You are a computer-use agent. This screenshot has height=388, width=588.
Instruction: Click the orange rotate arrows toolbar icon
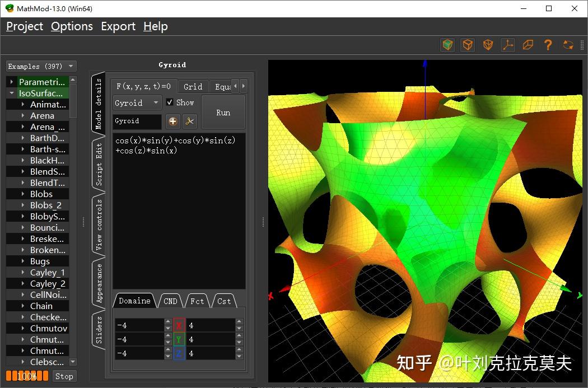coord(568,45)
